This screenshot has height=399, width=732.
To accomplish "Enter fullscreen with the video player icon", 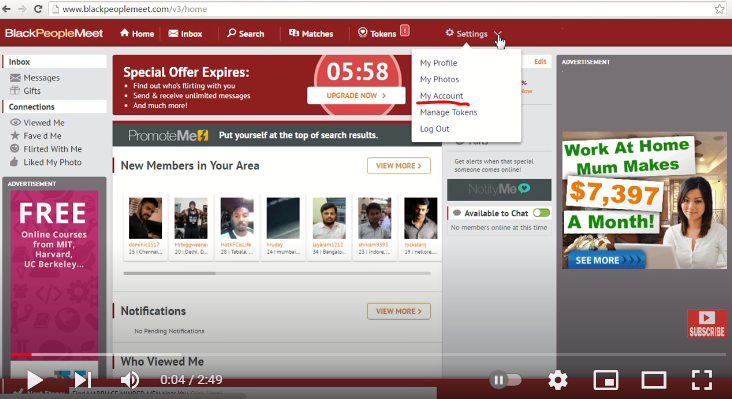I will (x=701, y=380).
